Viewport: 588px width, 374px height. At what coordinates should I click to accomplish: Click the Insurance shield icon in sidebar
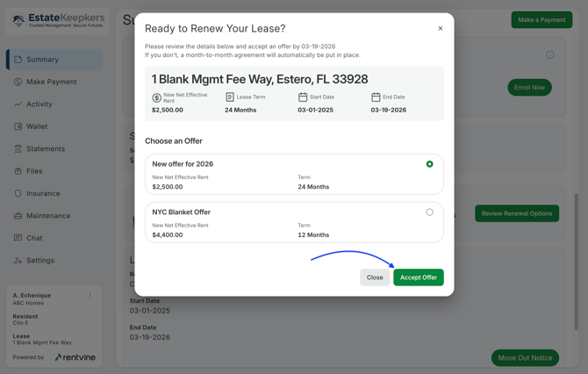pos(18,193)
